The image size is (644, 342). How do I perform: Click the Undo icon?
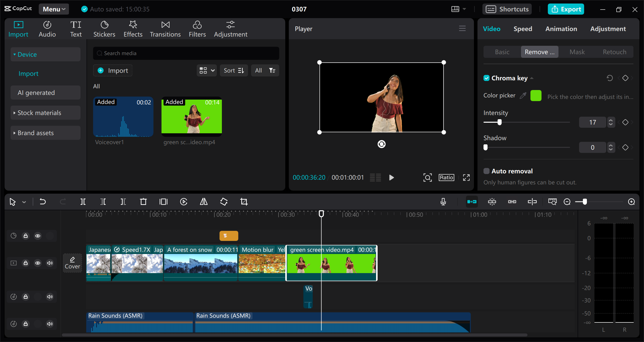click(x=43, y=201)
